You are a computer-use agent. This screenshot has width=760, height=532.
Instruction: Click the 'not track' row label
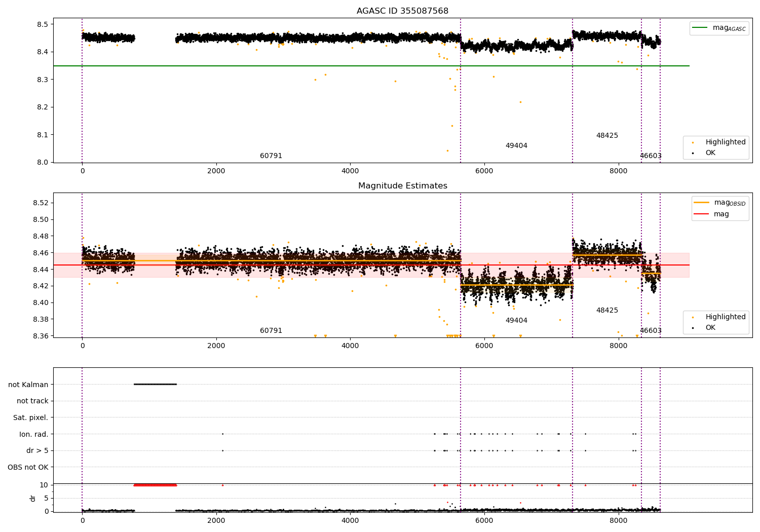(x=32, y=401)
